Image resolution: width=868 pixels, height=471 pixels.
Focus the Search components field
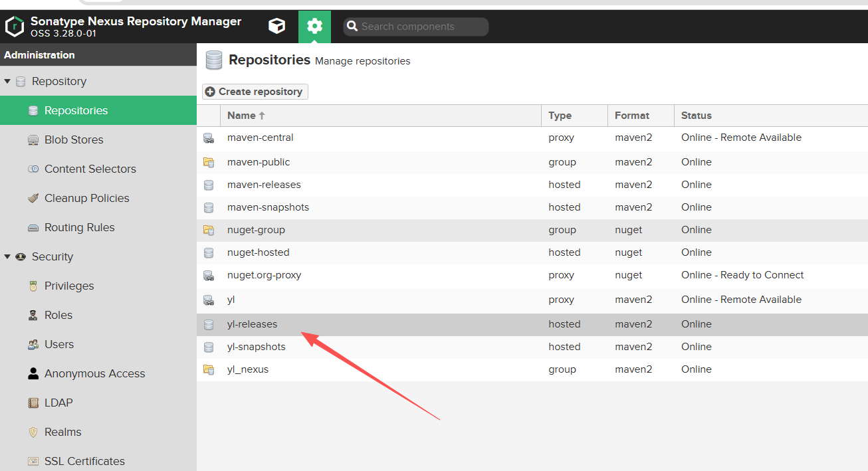coord(416,27)
